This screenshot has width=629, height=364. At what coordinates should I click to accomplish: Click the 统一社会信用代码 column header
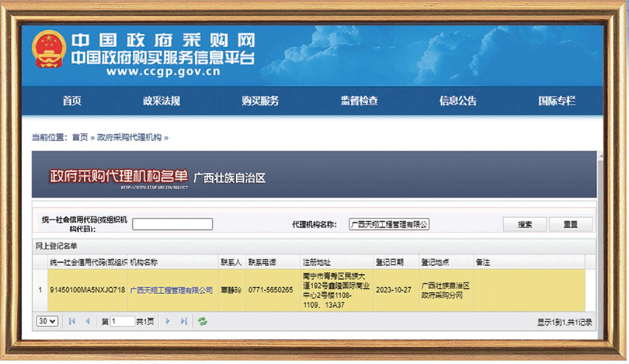point(87,262)
